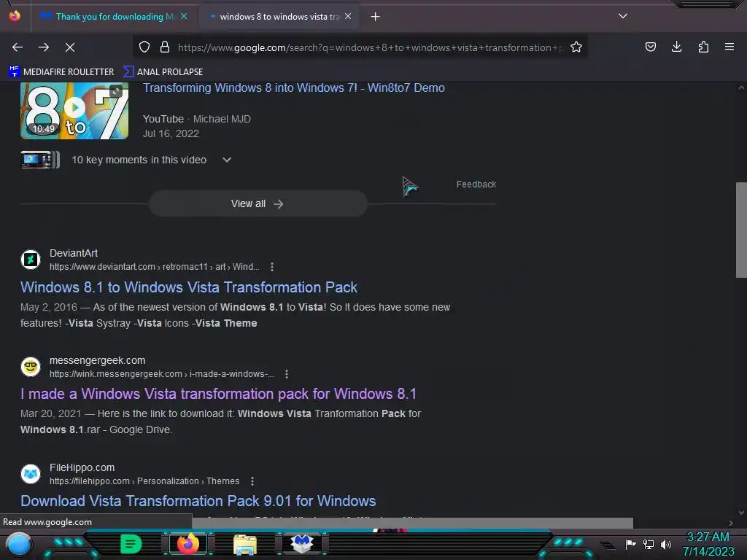Screen dimensions: 747x560
Task: Open the volume speaker tray icon
Action: [x=665, y=544]
